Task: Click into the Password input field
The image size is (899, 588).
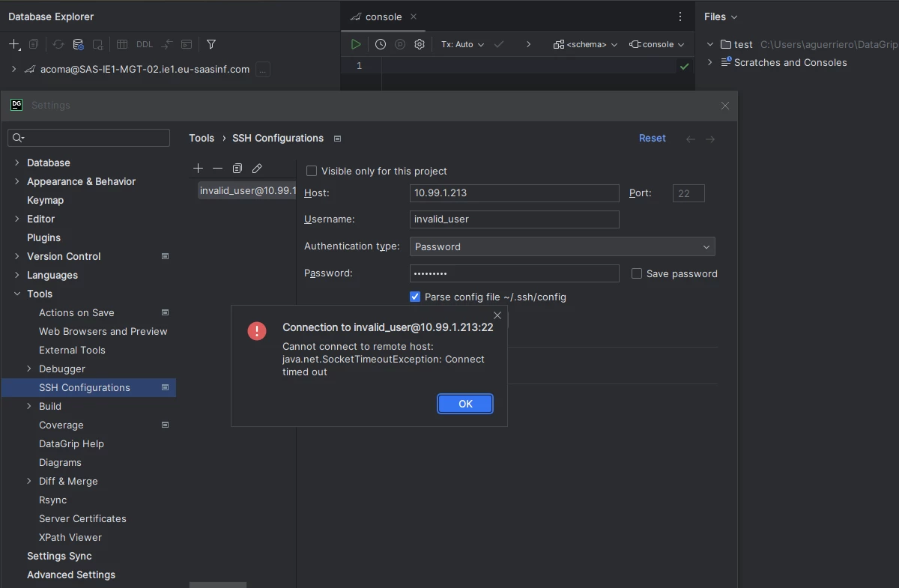Action: [x=515, y=273]
